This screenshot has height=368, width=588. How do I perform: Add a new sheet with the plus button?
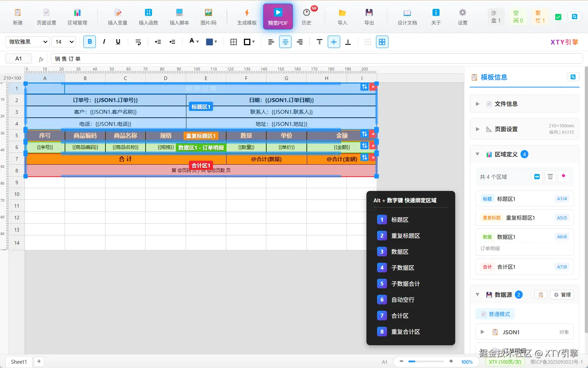pos(39,362)
